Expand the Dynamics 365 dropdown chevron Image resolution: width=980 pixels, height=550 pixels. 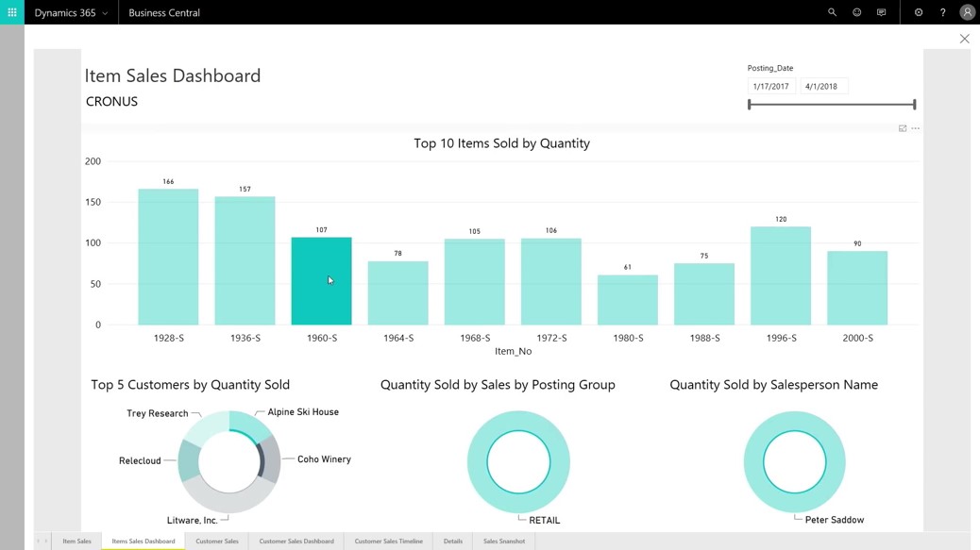105,13
